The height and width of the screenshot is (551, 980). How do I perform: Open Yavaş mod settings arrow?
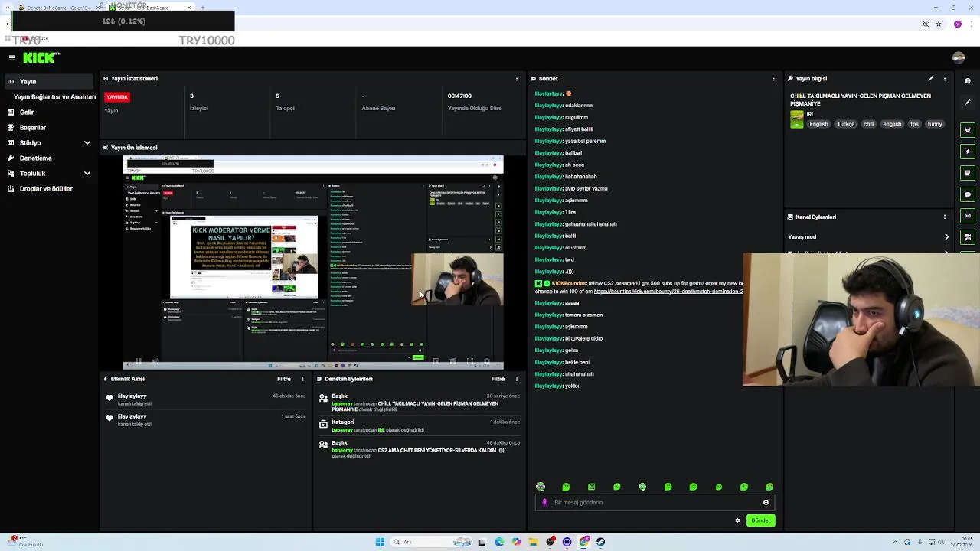pos(946,237)
